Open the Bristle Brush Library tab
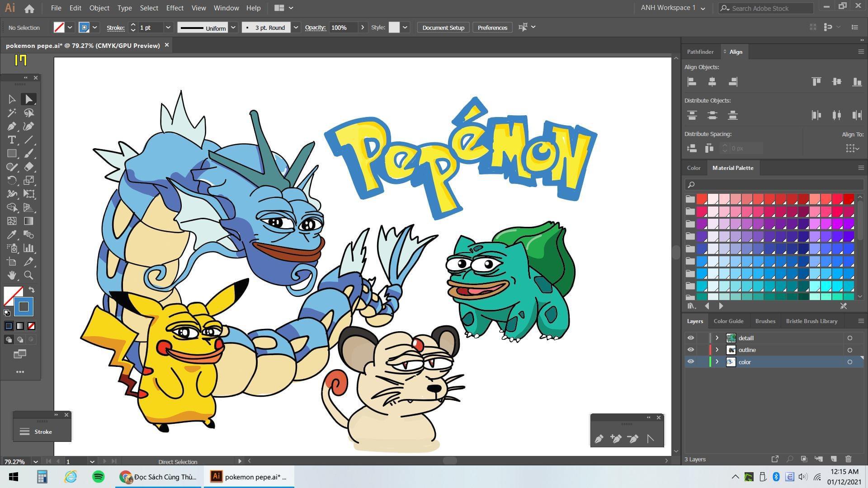The width and height of the screenshot is (868, 488). click(811, 321)
